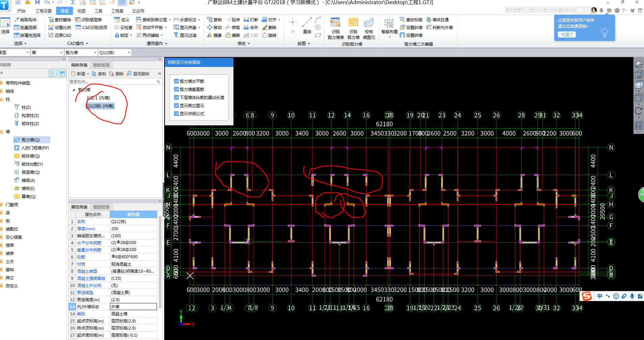Click 还原CAD restore tool
The height and width of the screenshot is (340, 644).
pos(60,35)
